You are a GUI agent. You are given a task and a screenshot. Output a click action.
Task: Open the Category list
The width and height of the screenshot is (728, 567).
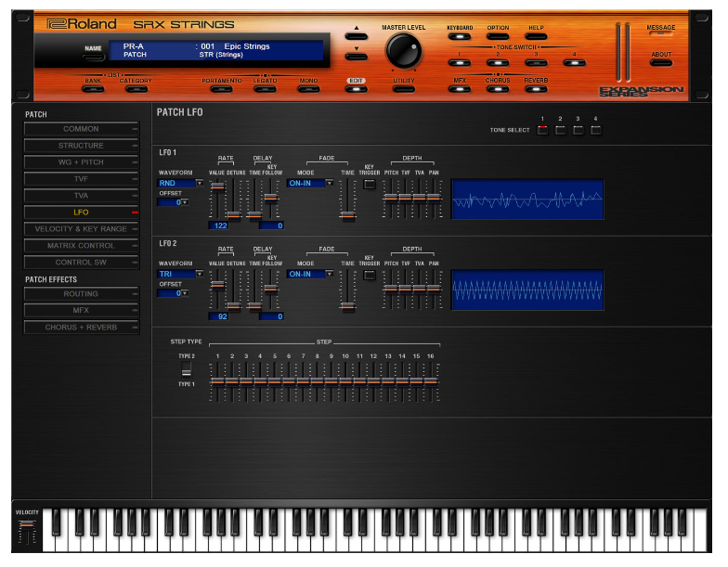pyautogui.click(x=136, y=89)
